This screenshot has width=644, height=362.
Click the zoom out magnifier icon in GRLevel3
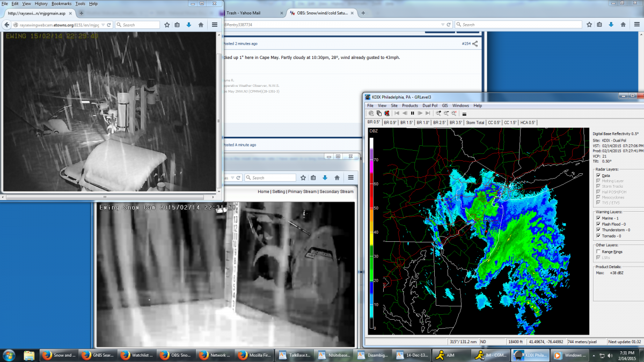446,113
